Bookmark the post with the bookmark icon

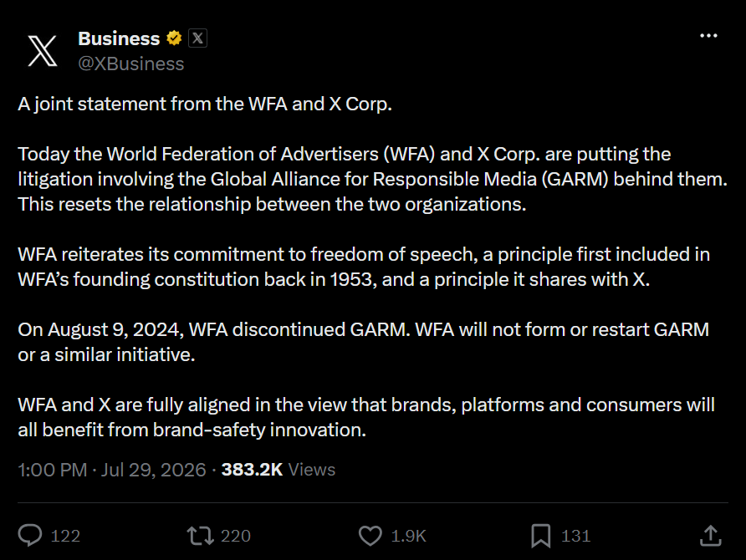540,536
